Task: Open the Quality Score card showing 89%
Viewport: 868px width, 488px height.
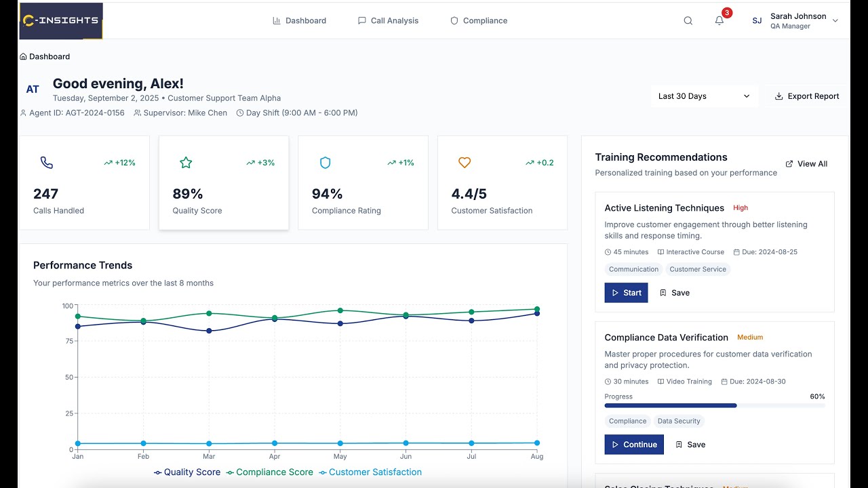Action: (224, 183)
